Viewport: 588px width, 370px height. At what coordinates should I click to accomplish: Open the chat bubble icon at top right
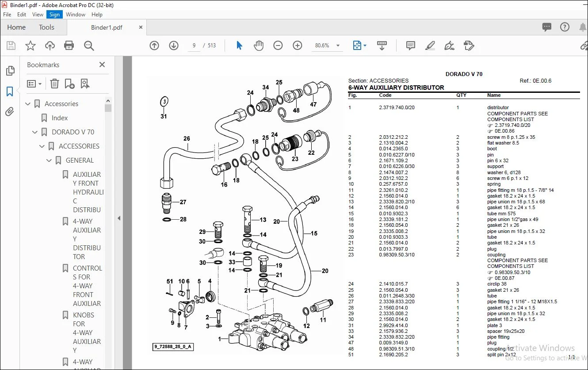point(547,27)
